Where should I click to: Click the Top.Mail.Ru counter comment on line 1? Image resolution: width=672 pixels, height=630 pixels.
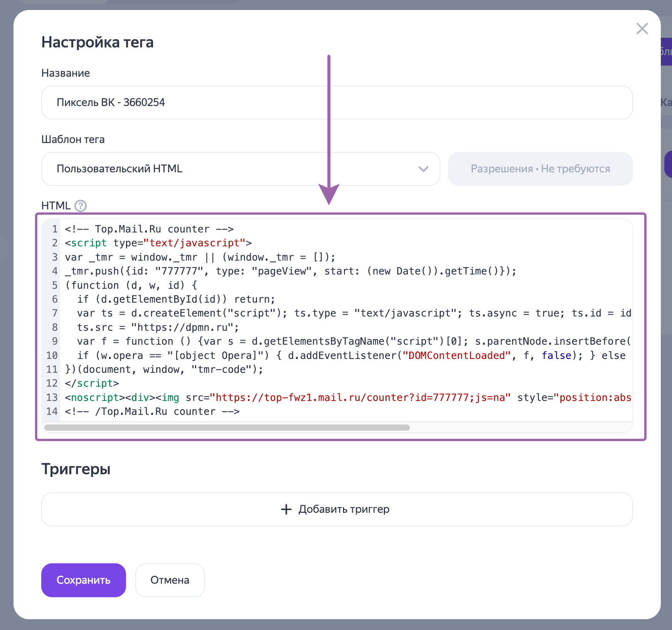(x=149, y=229)
